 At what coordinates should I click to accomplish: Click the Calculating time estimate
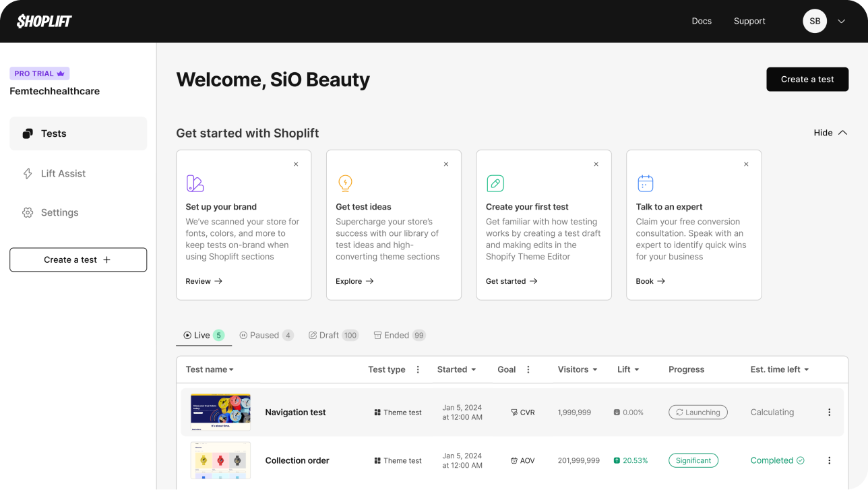click(772, 412)
